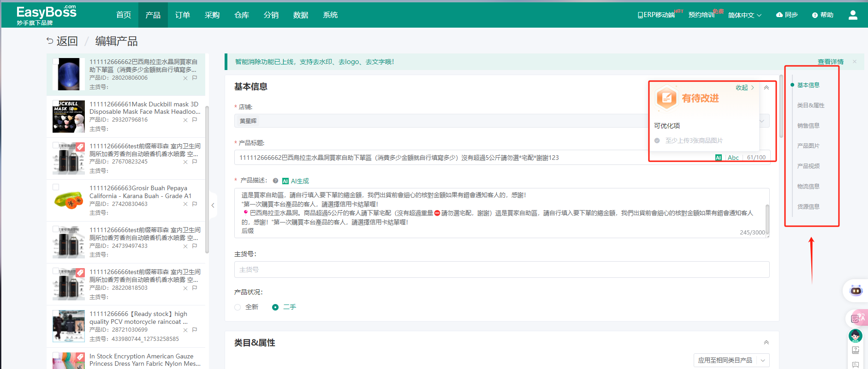Screen dimensions: 868x369
Task: Click the Abc button in title field
Action: pos(733,158)
